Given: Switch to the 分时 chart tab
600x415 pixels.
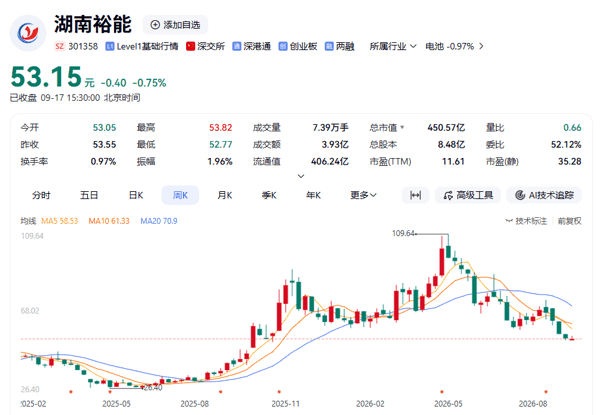Looking at the screenshot, I should (x=41, y=195).
